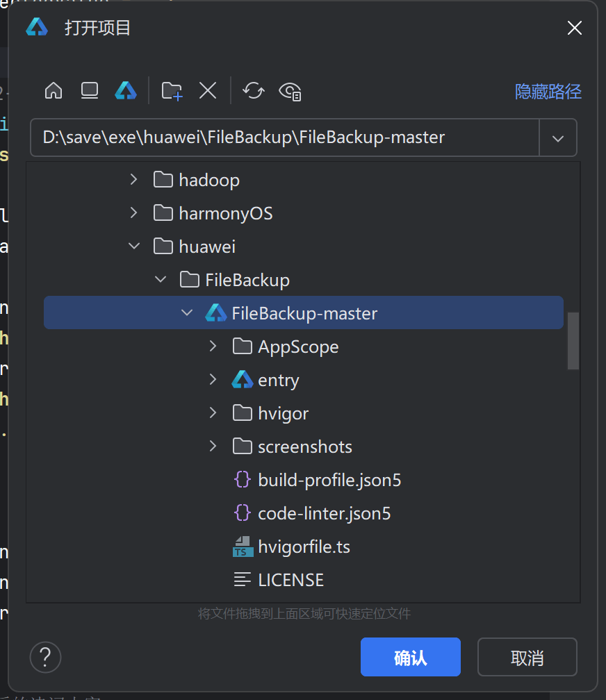
Task: Click the DevEco logo in title bar
Action: 37,27
